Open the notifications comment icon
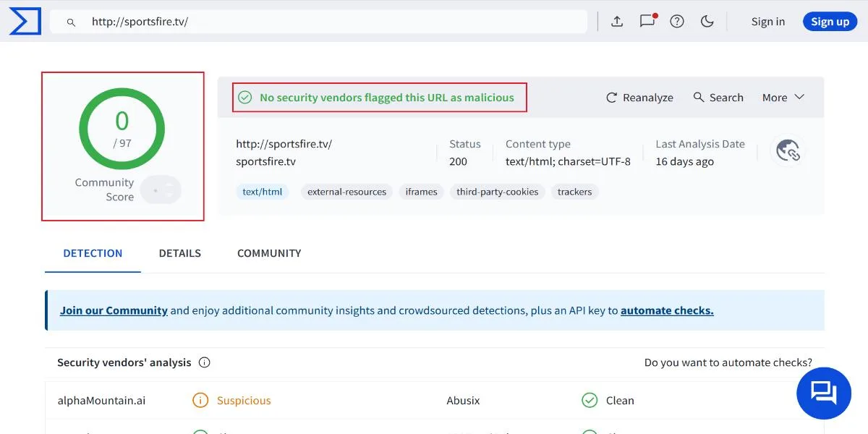 click(647, 21)
